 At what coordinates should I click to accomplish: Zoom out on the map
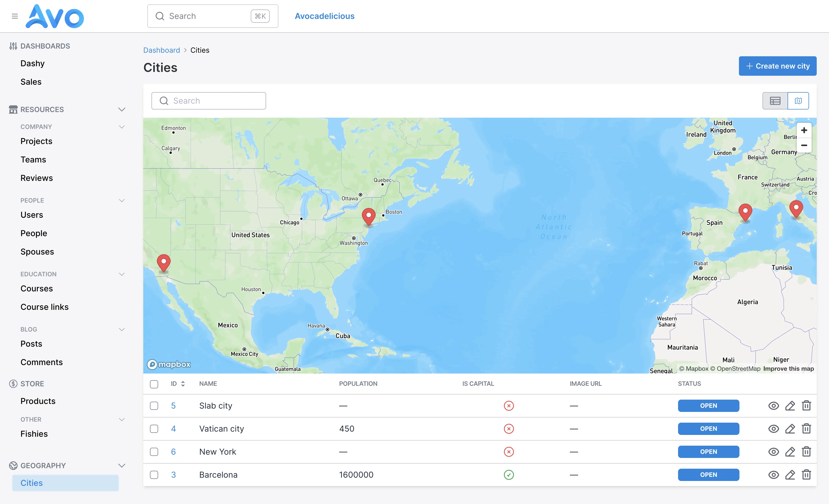(x=804, y=145)
